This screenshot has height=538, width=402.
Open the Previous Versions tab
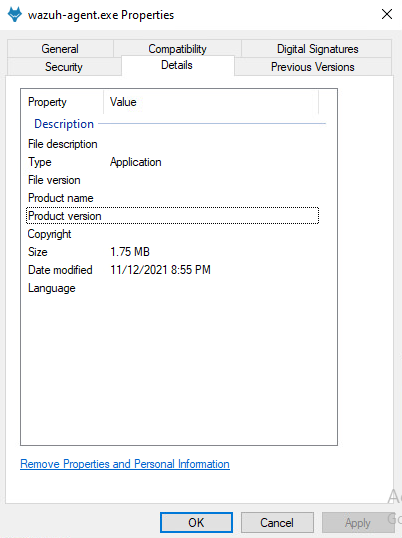(312, 67)
